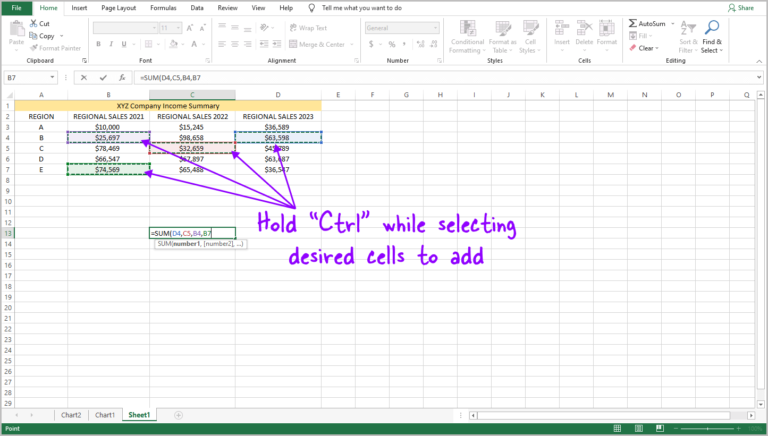Viewport: 768px width, 436px height.
Task: Click the Clear eraser button
Action: click(x=645, y=48)
